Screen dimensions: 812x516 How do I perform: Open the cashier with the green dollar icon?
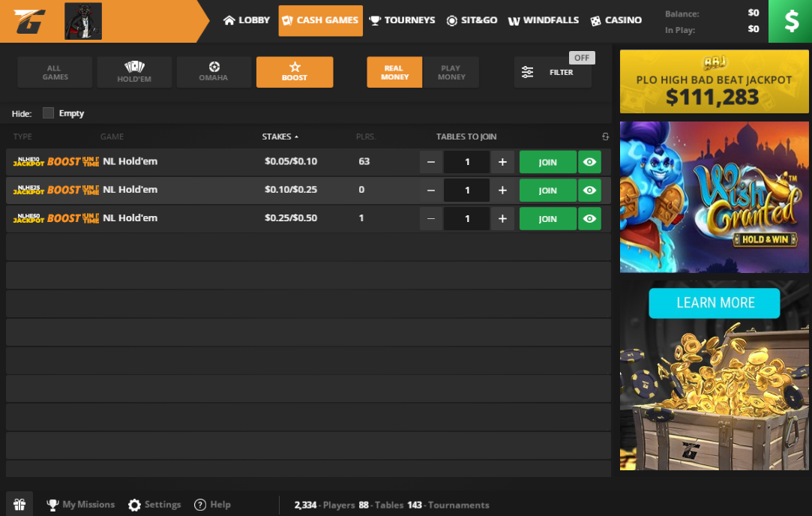[790, 21]
